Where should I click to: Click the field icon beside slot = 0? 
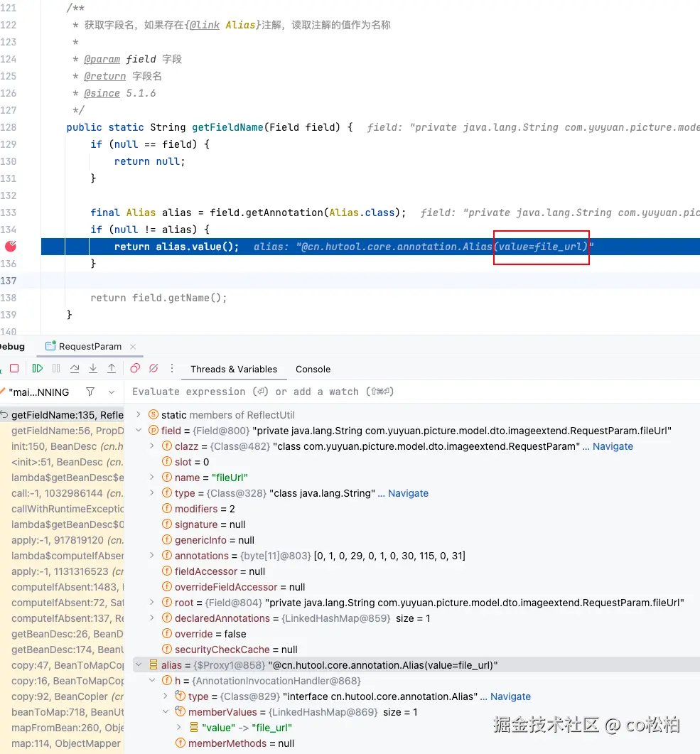click(x=167, y=462)
